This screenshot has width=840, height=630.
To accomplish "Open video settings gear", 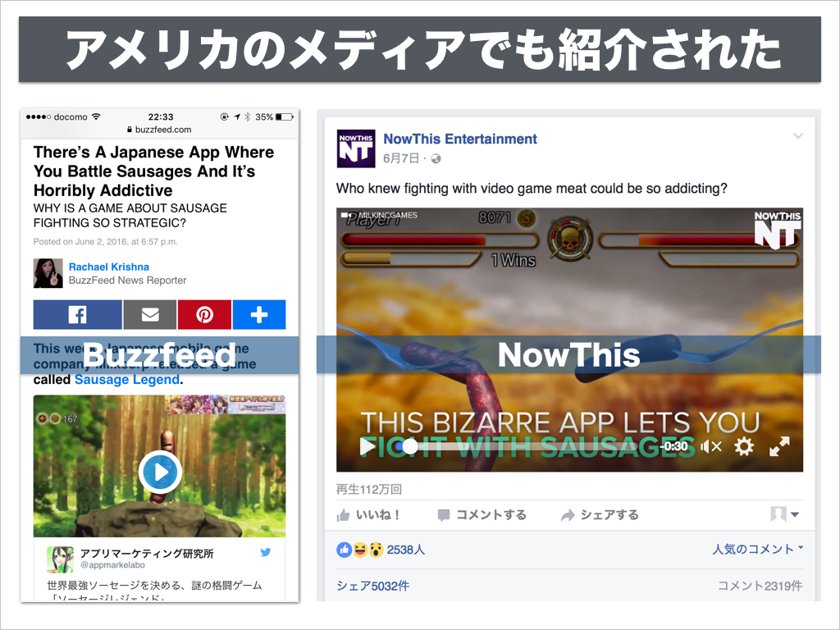I will point(744,446).
